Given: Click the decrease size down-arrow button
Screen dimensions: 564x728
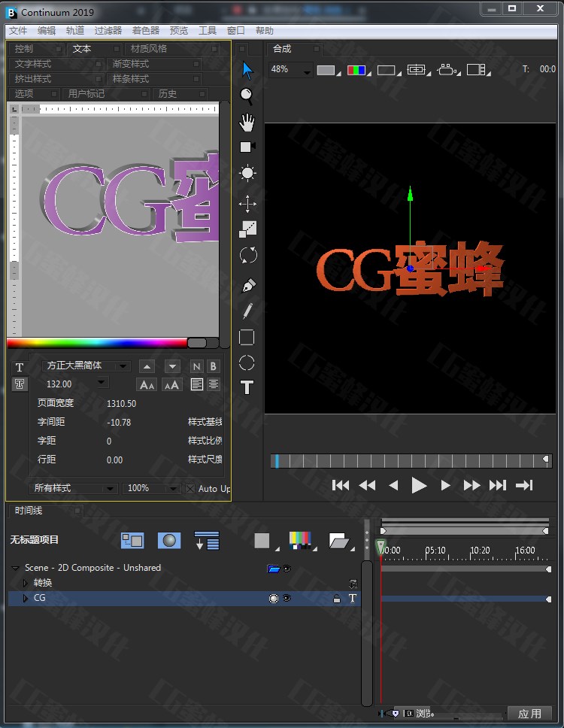Looking at the screenshot, I should (172, 366).
